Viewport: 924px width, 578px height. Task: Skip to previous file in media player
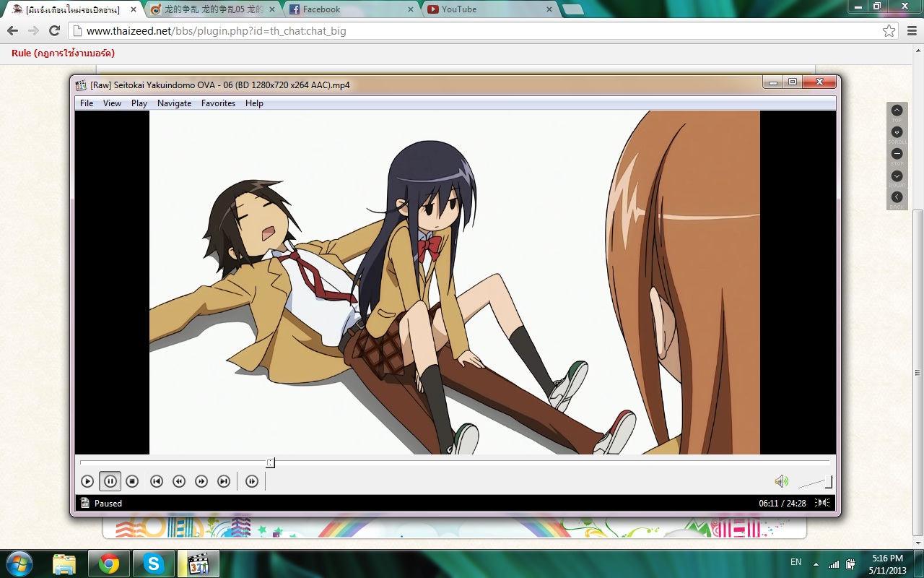point(157,481)
